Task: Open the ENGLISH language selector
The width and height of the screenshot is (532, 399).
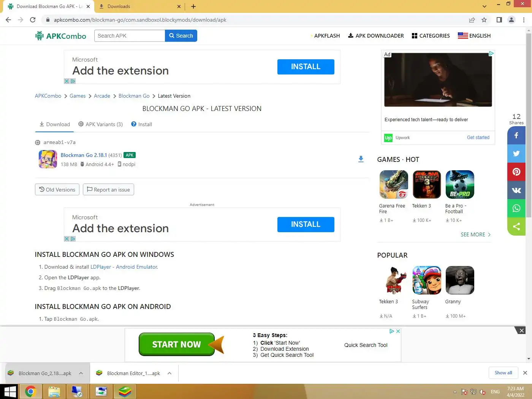Action: [x=474, y=36]
